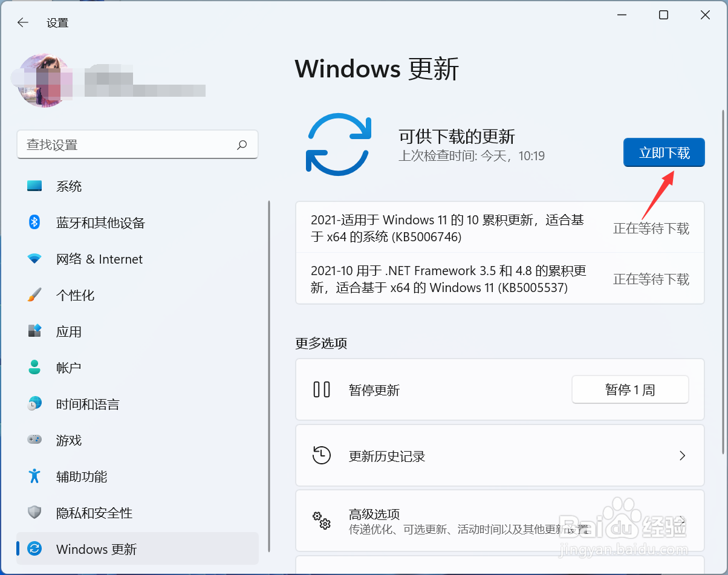Click the Bluetooth icon in sidebar
728x575 pixels.
34,223
